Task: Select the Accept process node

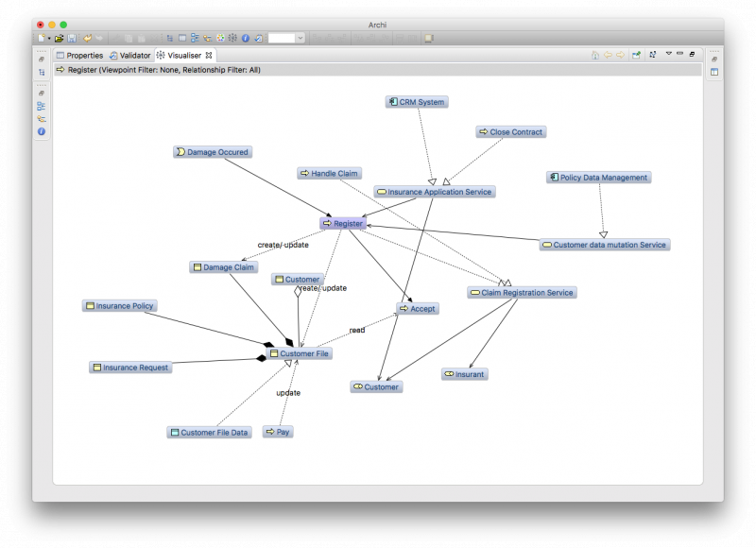Action: 418,308
